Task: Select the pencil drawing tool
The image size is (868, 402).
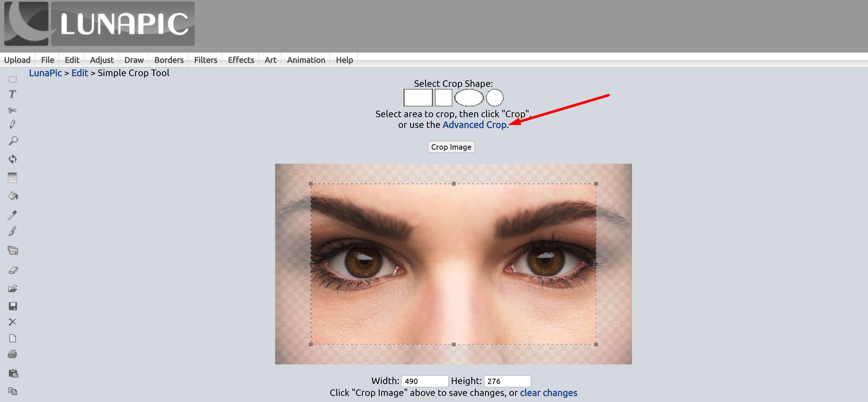Action: (x=12, y=124)
